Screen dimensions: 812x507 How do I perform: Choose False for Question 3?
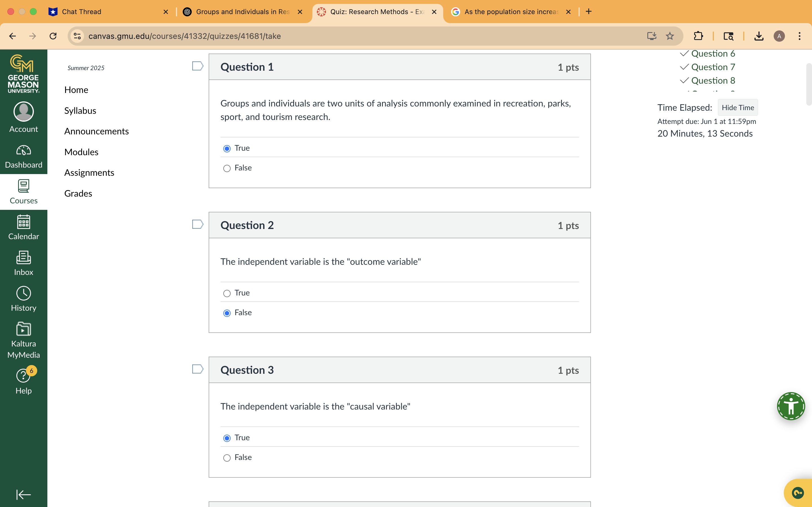click(227, 457)
